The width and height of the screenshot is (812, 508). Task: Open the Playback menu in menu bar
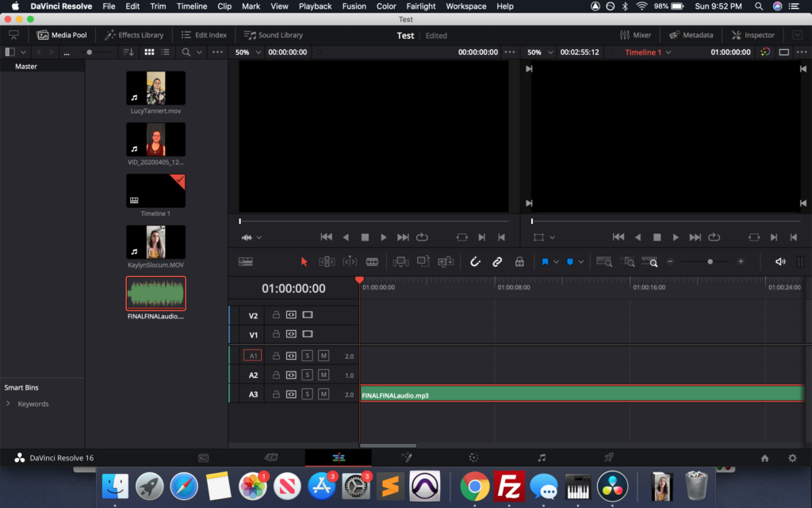(x=315, y=6)
